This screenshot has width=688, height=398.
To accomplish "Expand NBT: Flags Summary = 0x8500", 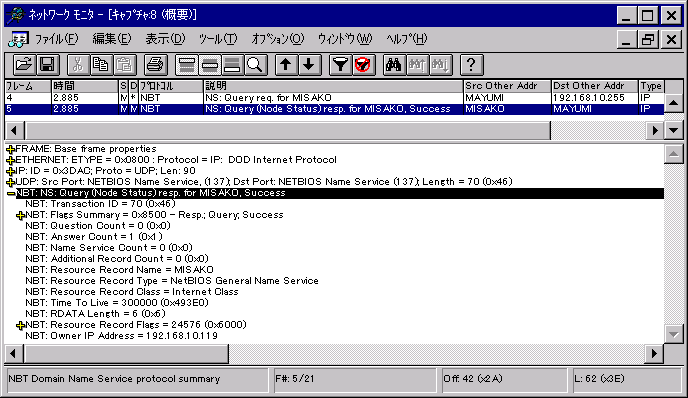I will [20, 215].
